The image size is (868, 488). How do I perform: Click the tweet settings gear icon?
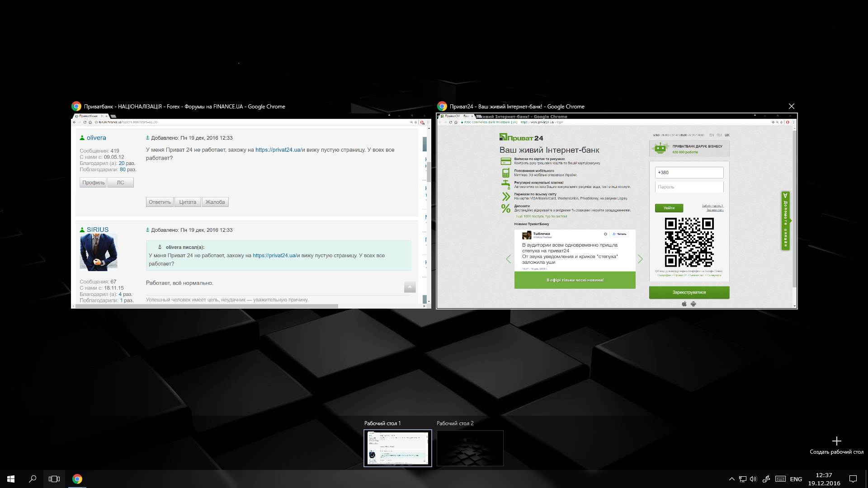pyautogui.click(x=605, y=234)
